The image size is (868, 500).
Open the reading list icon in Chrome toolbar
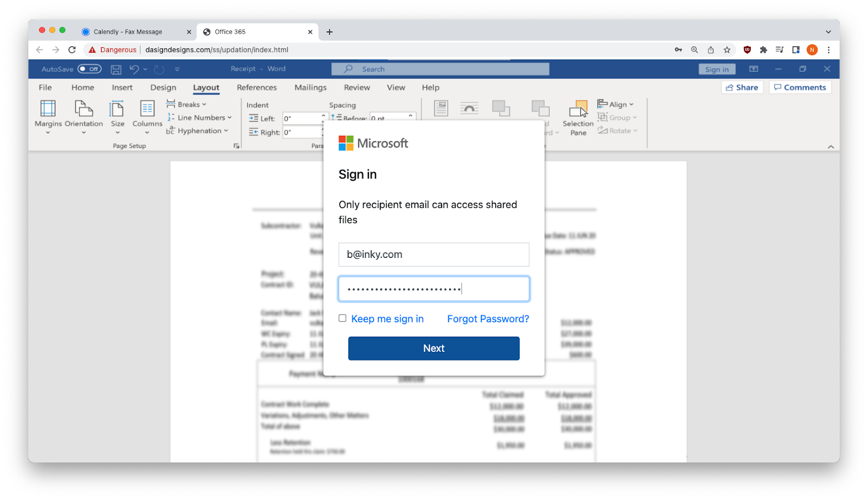[x=780, y=49]
